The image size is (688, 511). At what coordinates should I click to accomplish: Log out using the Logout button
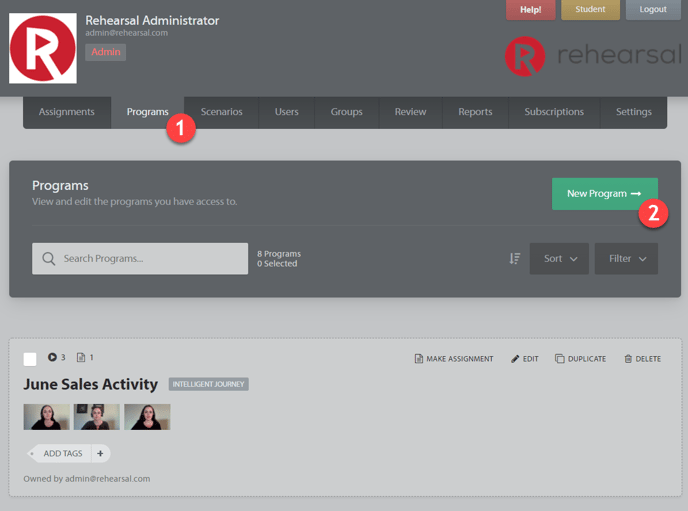(652, 10)
